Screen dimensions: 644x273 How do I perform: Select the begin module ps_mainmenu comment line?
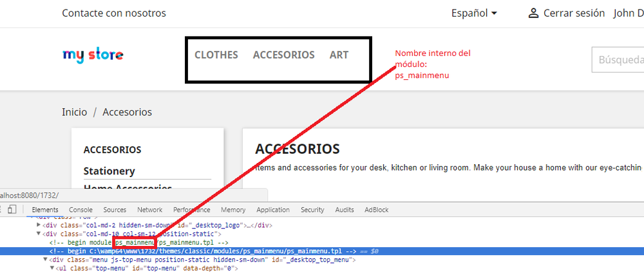pos(139,243)
